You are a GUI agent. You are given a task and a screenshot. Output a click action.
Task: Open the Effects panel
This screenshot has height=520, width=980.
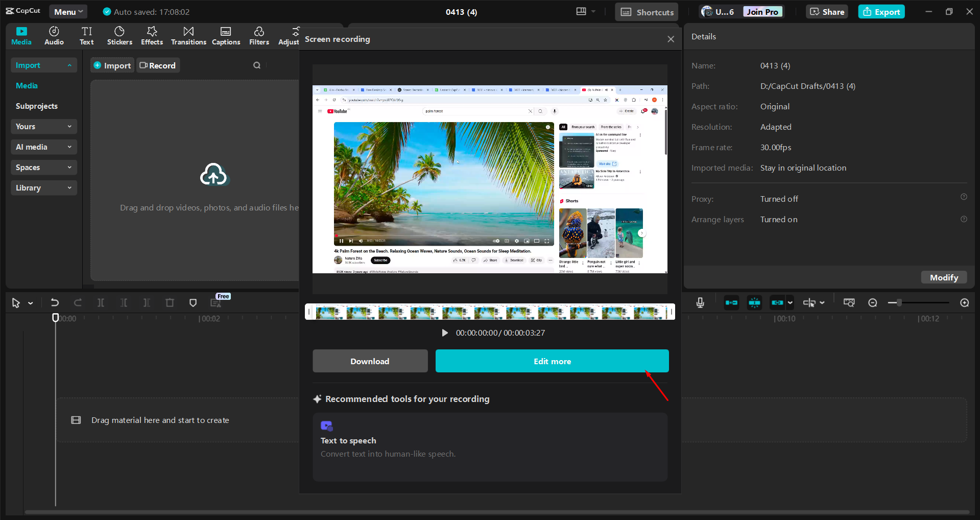coord(152,36)
